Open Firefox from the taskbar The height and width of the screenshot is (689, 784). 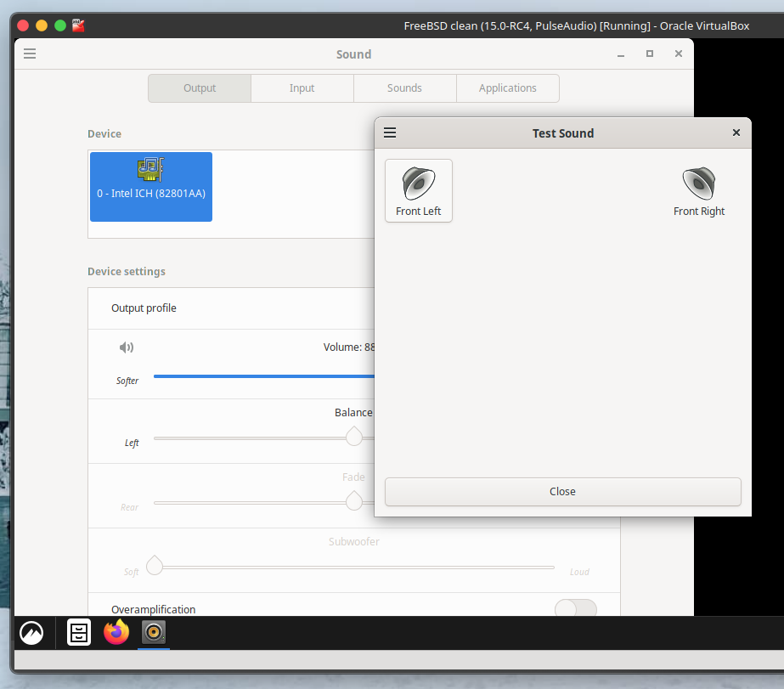(x=116, y=632)
